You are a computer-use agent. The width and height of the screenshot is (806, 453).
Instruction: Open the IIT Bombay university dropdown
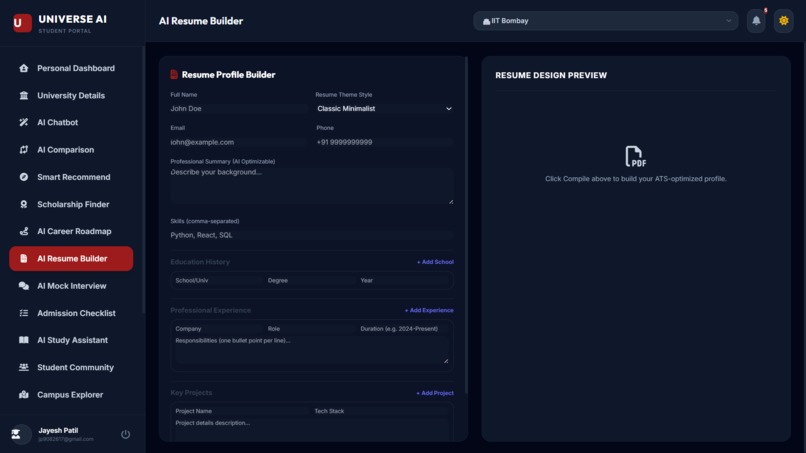[606, 21]
